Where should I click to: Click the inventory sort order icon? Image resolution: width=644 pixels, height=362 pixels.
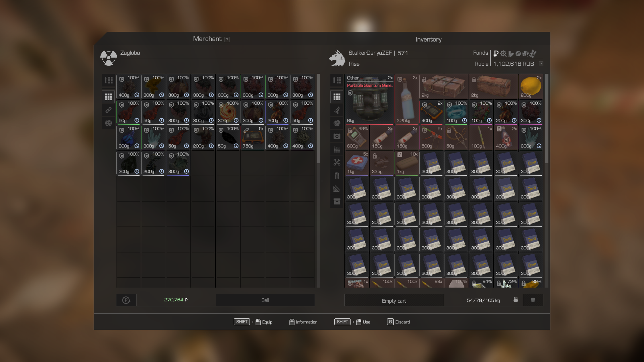337,80
